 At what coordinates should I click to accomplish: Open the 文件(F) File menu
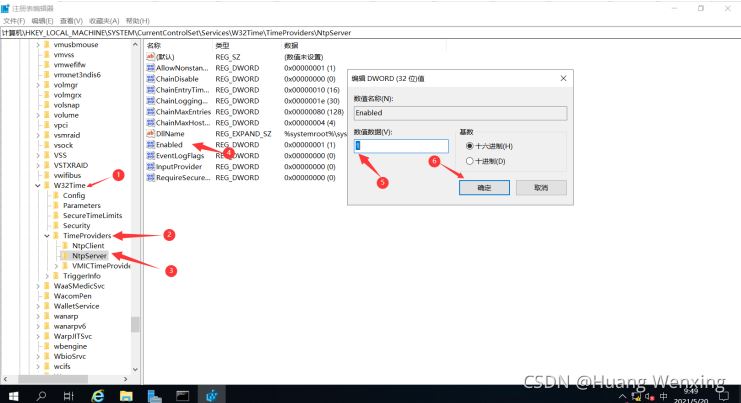coord(14,21)
